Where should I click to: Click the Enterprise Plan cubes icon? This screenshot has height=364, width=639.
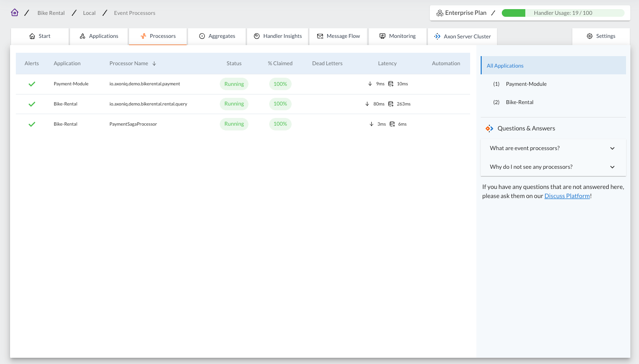[x=439, y=13]
